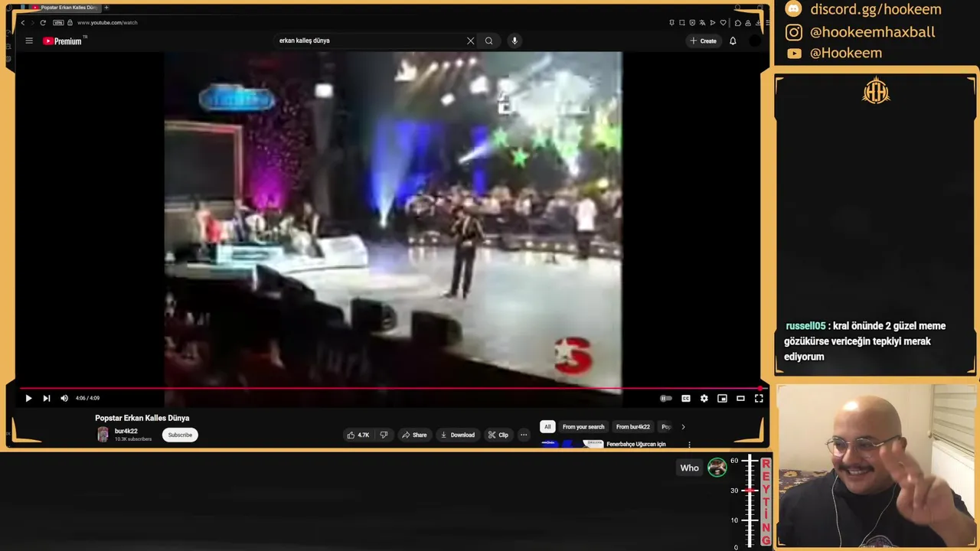
Task: Share the video
Action: coord(415,435)
